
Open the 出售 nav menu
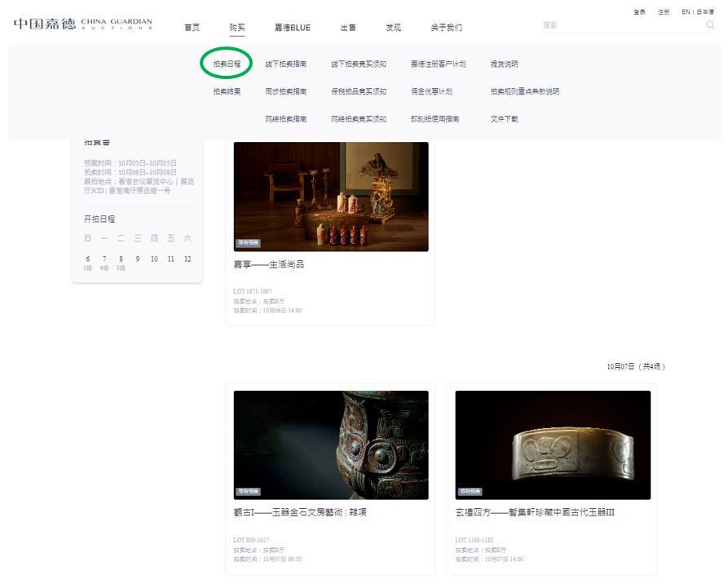(x=348, y=28)
